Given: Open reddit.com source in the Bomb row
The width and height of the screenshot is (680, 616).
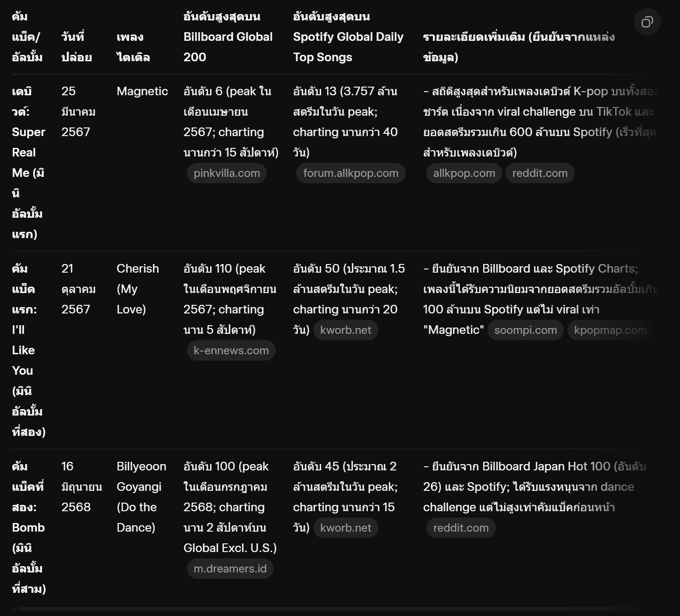Looking at the screenshot, I should [460, 528].
